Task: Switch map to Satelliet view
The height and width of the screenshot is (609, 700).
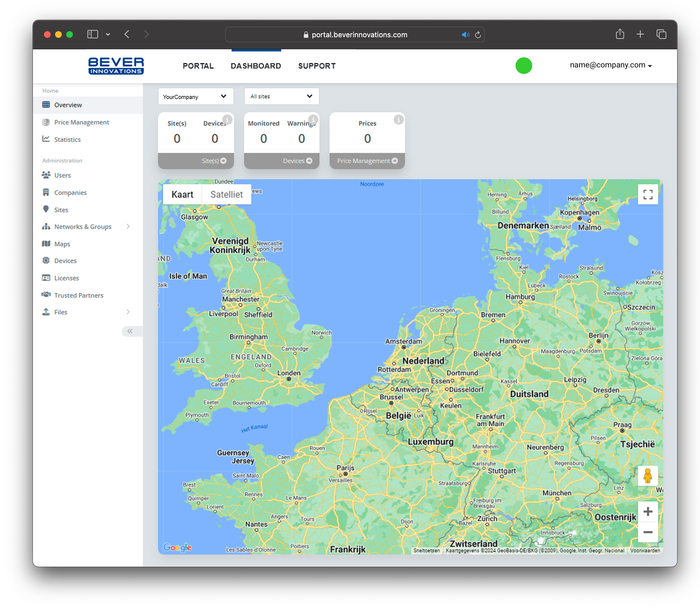Action: [x=226, y=194]
